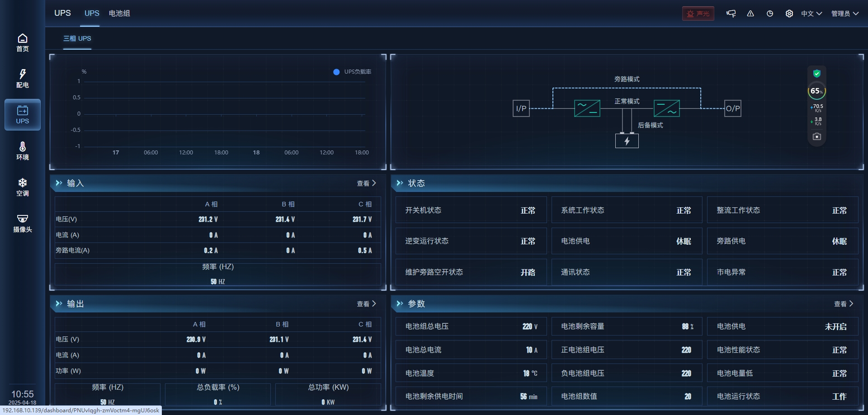Switch to the 电池组 tab

pyautogui.click(x=119, y=14)
